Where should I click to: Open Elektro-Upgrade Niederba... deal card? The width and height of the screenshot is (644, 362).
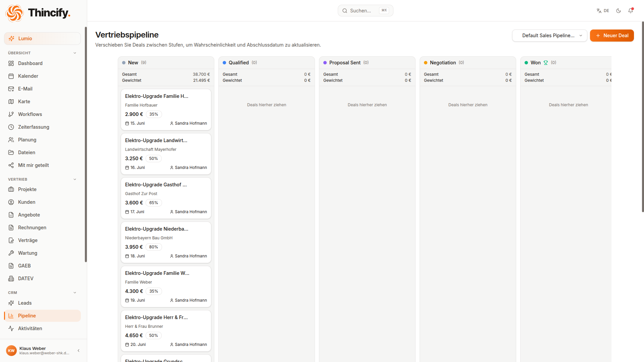pyautogui.click(x=166, y=242)
